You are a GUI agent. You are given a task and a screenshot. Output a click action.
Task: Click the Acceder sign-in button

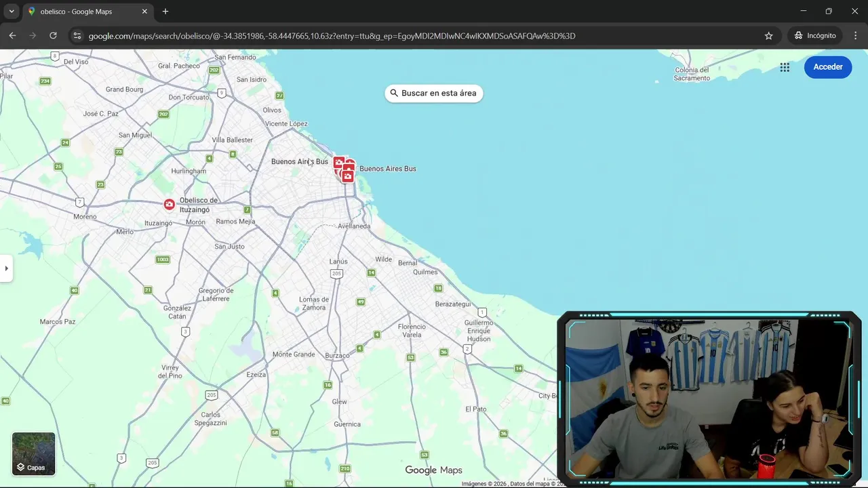(x=828, y=67)
